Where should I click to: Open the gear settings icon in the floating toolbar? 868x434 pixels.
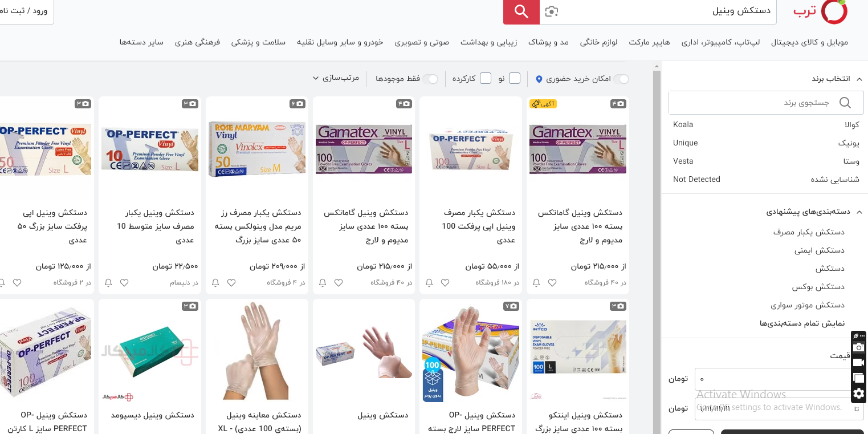pos(859,394)
